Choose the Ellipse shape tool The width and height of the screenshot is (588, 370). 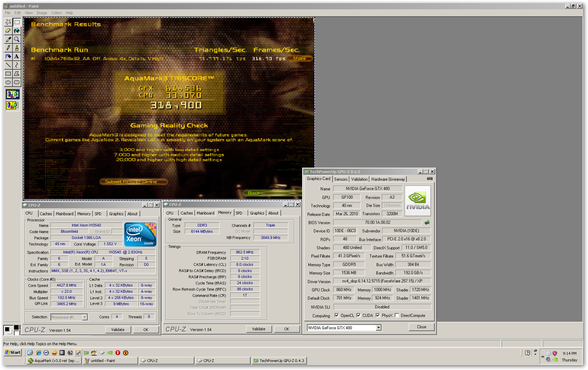pos(8,82)
